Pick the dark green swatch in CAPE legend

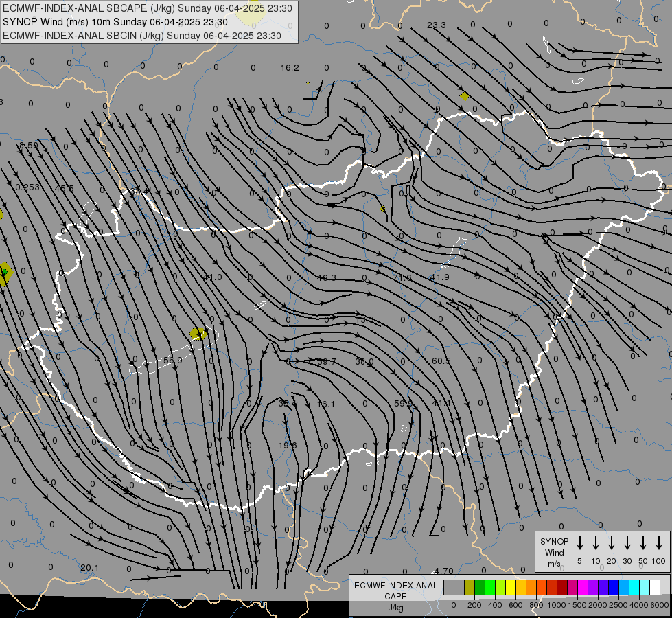480,587
